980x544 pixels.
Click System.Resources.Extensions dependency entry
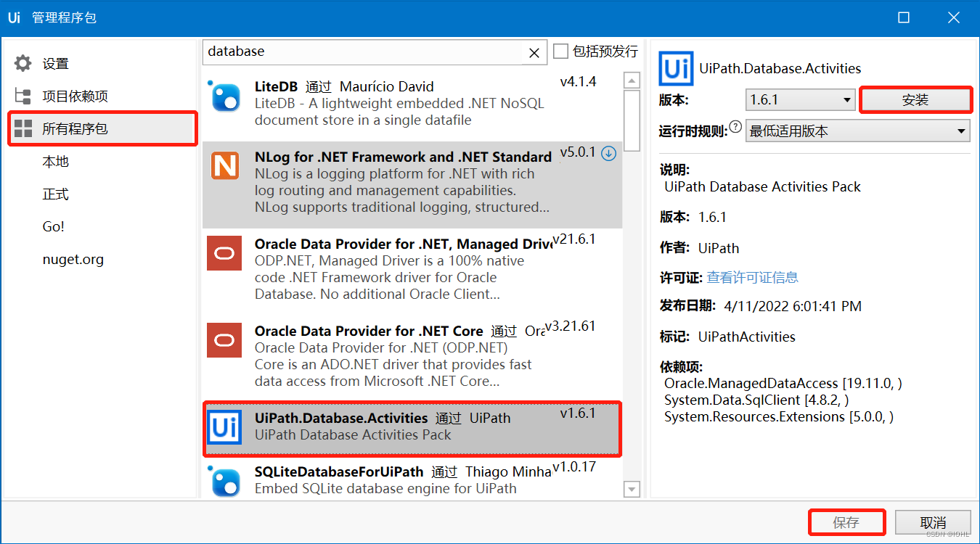779,416
